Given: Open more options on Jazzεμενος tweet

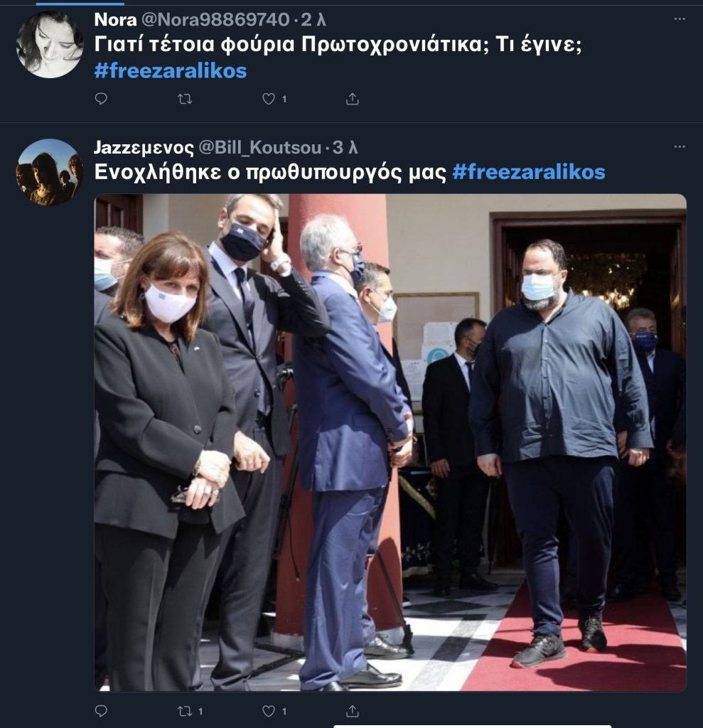Looking at the screenshot, I should pos(680,146).
